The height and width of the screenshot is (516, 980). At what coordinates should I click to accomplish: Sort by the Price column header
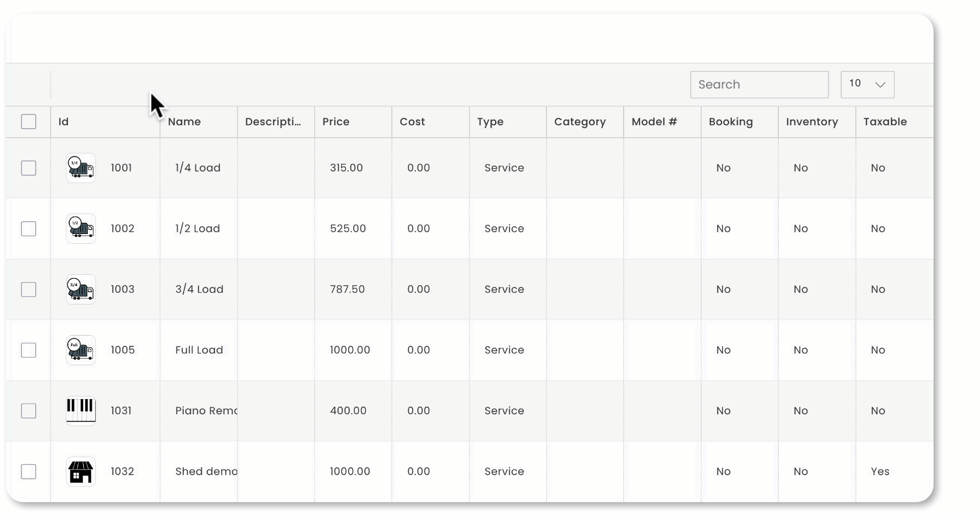tap(335, 122)
